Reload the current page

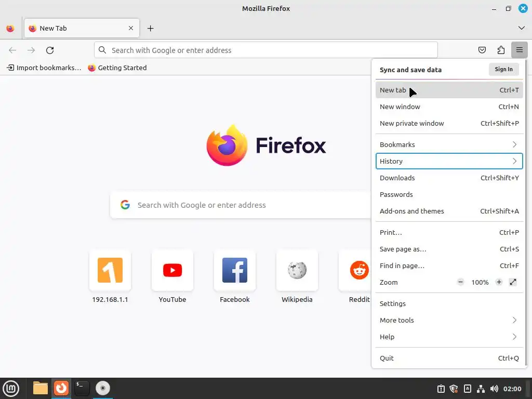pos(50,50)
